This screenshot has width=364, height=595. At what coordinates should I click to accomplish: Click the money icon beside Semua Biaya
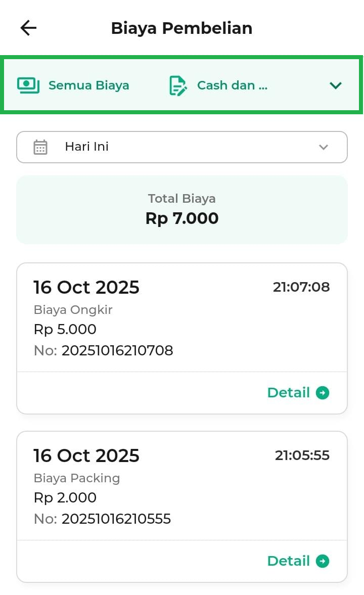[28, 85]
